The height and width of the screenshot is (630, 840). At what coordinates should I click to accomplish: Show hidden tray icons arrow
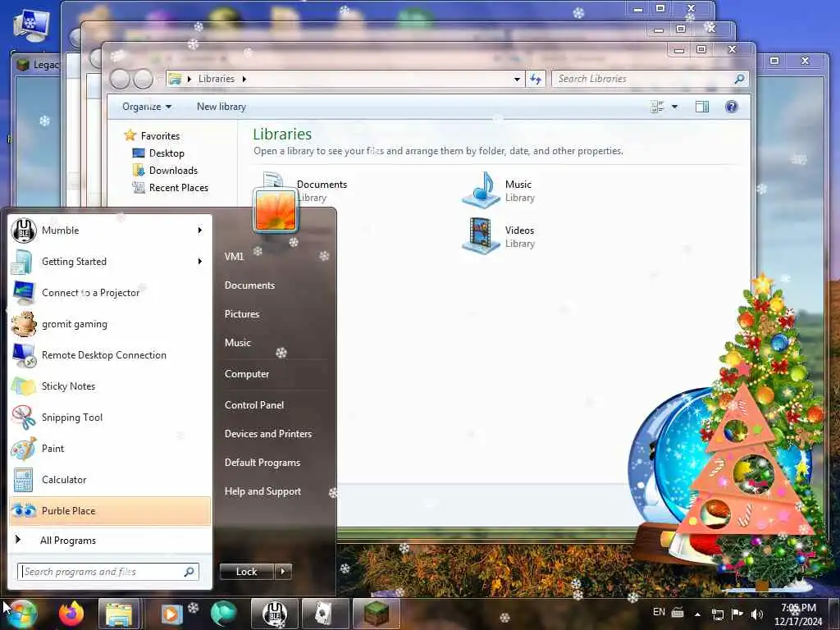click(x=697, y=614)
